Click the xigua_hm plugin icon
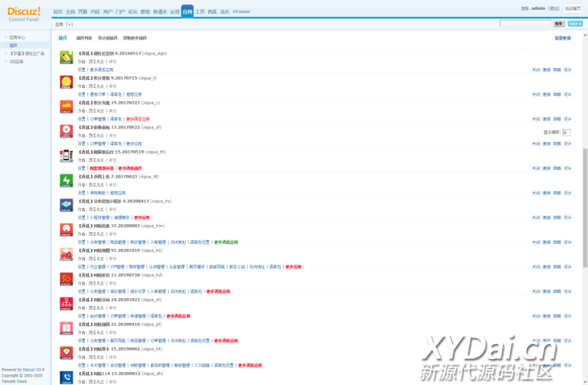 click(67, 230)
